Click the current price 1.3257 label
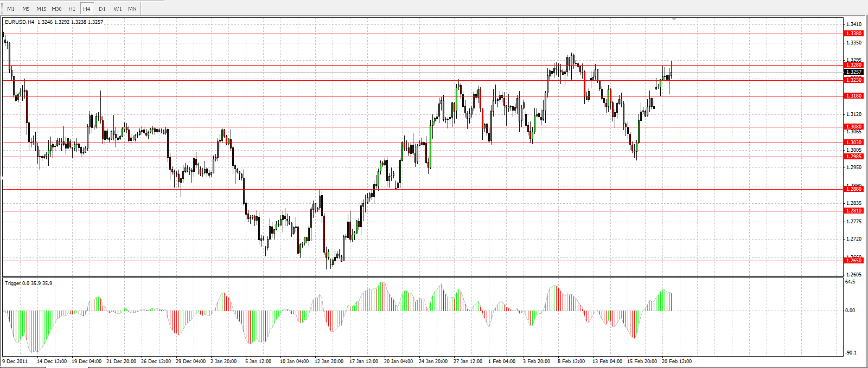 853,72
